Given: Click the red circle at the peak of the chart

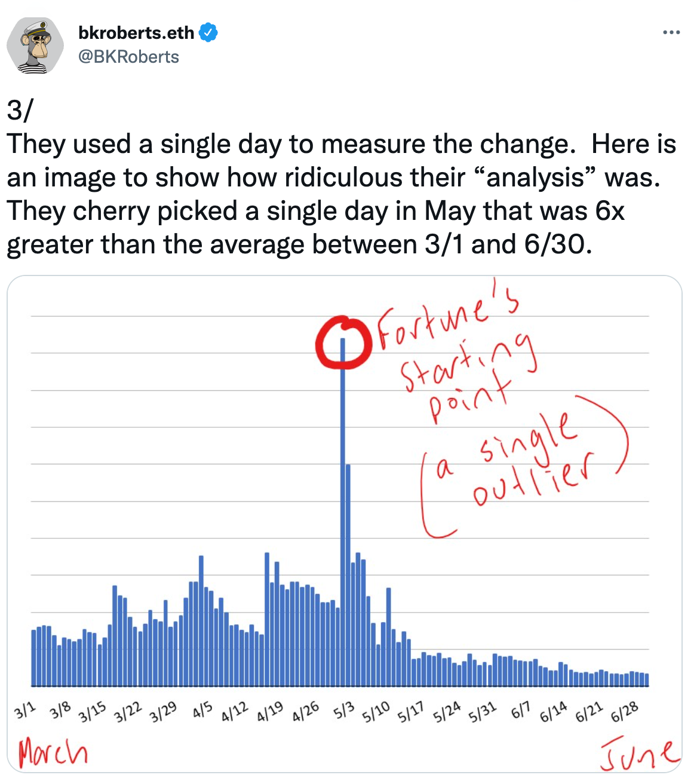Looking at the screenshot, I should tap(342, 341).
